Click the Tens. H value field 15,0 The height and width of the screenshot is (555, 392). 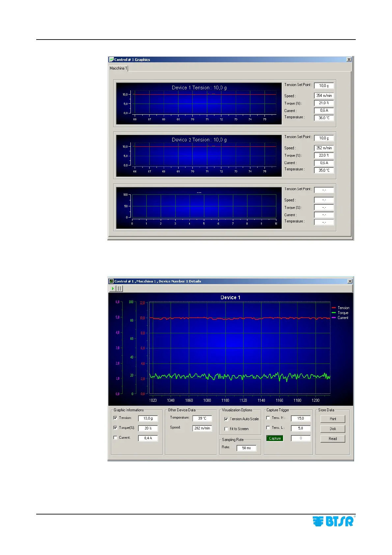(301, 418)
